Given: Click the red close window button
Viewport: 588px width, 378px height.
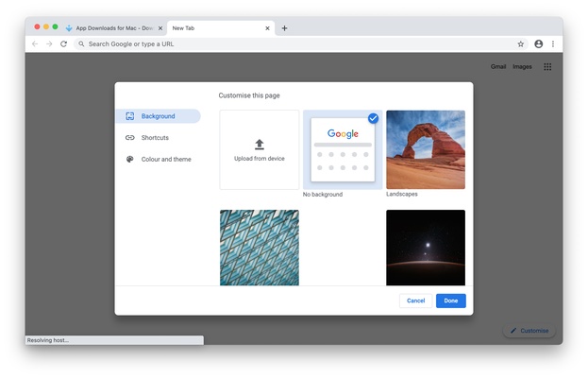Looking at the screenshot, I should tap(37, 26).
